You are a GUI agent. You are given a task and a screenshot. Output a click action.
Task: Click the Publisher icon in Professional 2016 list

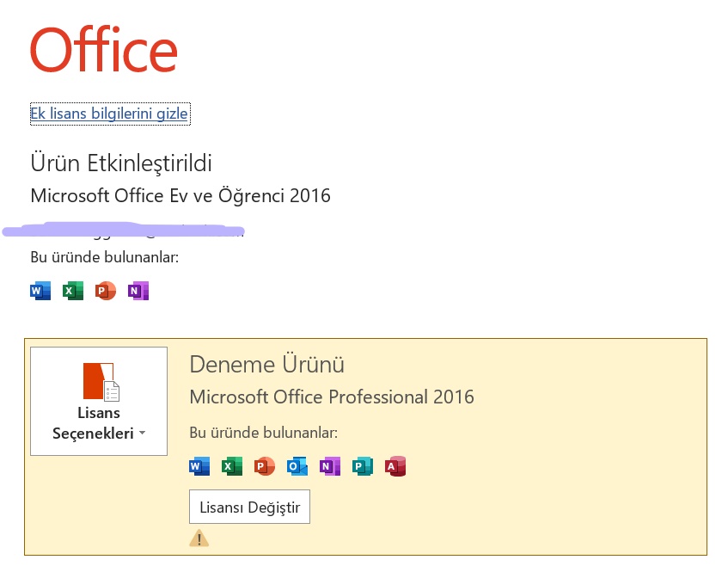pos(363,466)
